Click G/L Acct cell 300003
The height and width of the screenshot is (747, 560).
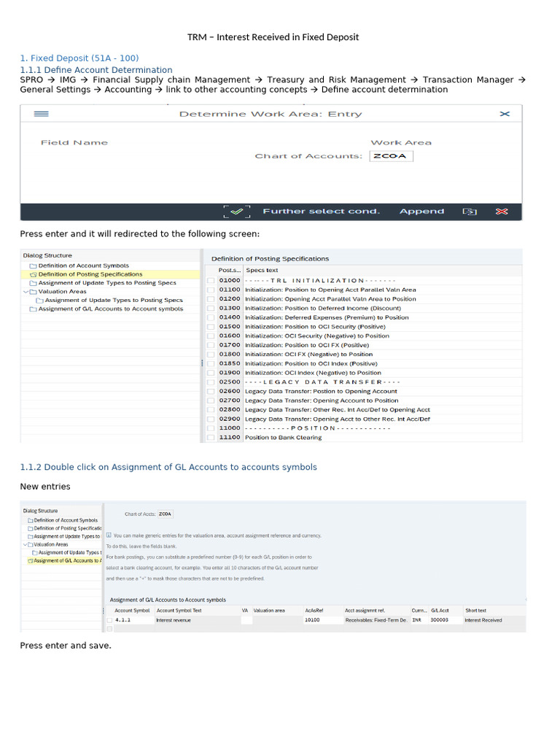pyautogui.click(x=446, y=620)
